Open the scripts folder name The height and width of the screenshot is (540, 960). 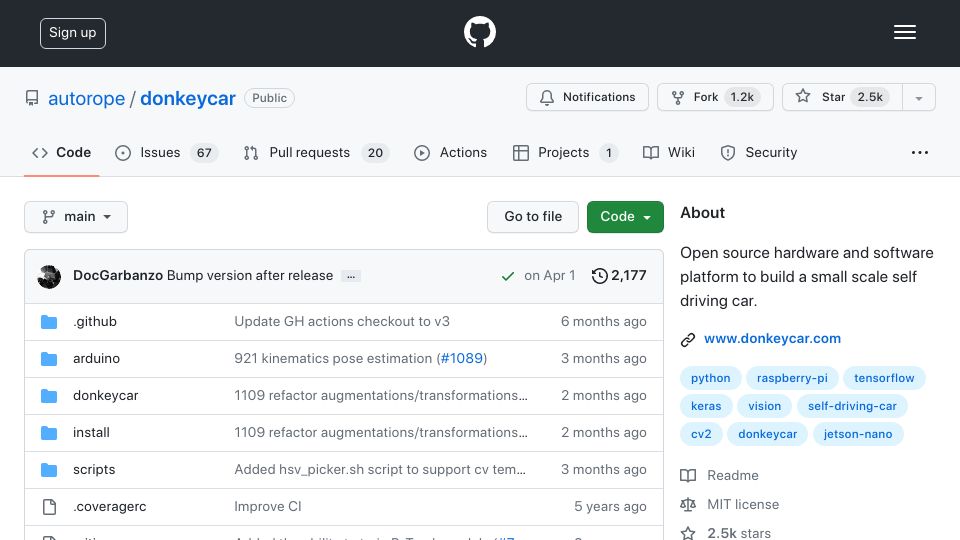(94, 470)
